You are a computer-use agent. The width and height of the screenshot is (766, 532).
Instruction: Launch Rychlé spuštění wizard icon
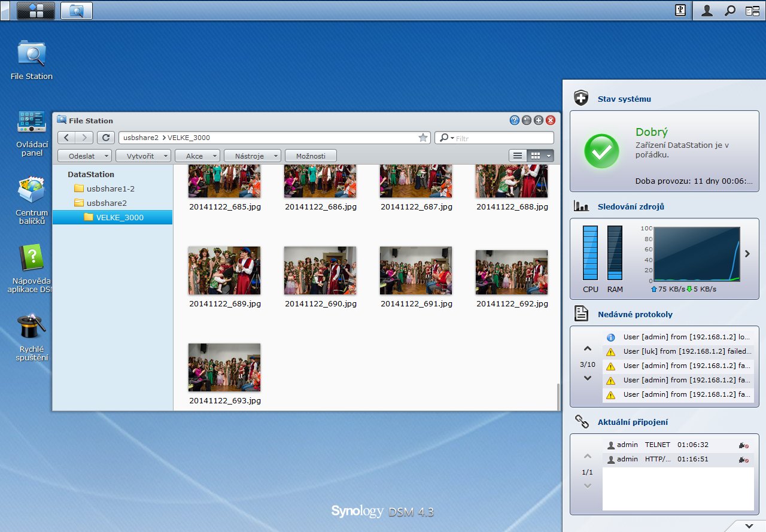32,338
